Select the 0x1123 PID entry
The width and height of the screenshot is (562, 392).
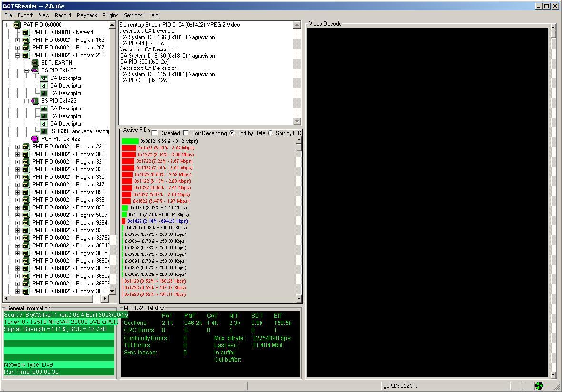pyautogui.click(x=155, y=281)
